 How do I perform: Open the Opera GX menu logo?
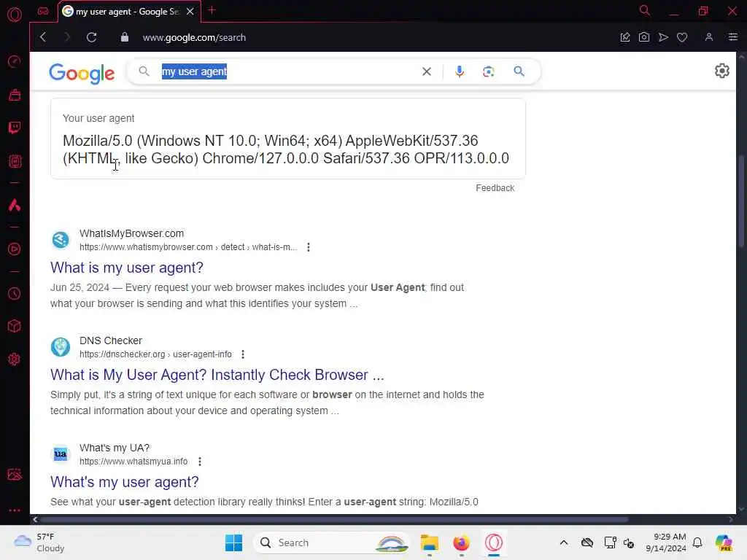(15, 15)
